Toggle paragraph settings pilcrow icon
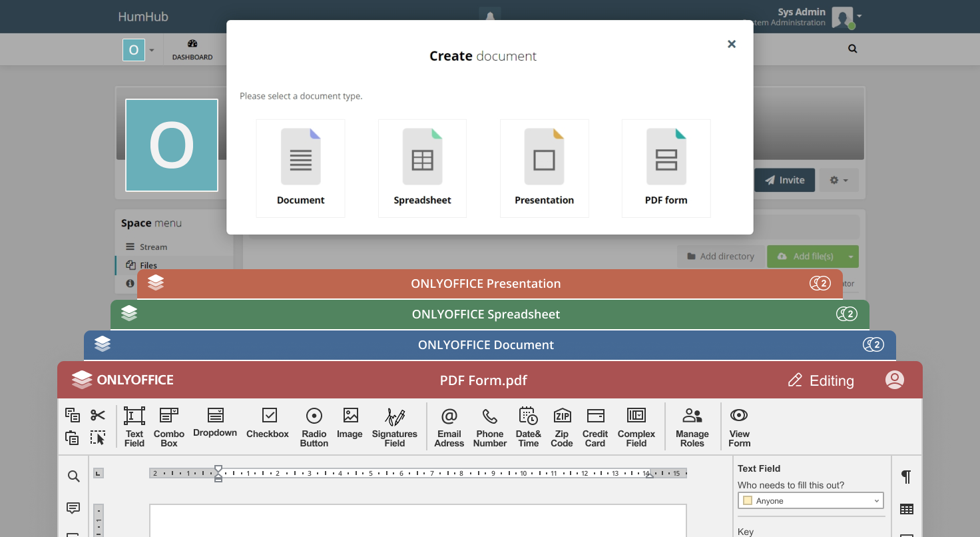Image resolution: width=980 pixels, height=537 pixels. (x=906, y=476)
